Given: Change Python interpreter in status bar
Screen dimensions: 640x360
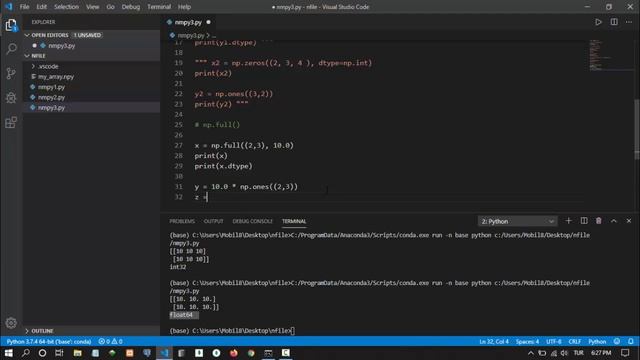Looking at the screenshot, I should click(49, 341).
